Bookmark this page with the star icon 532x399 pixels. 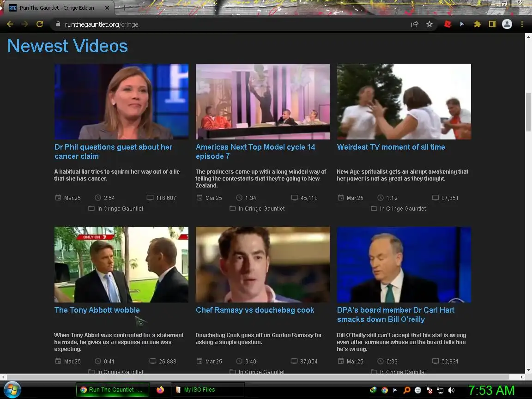(429, 24)
